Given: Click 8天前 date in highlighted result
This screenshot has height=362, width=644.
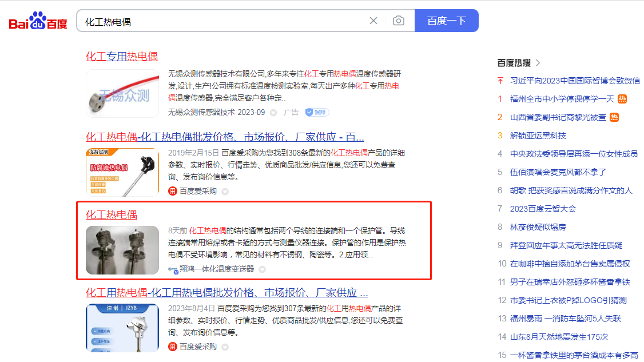Looking at the screenshot, I should (x=177, y=230).
